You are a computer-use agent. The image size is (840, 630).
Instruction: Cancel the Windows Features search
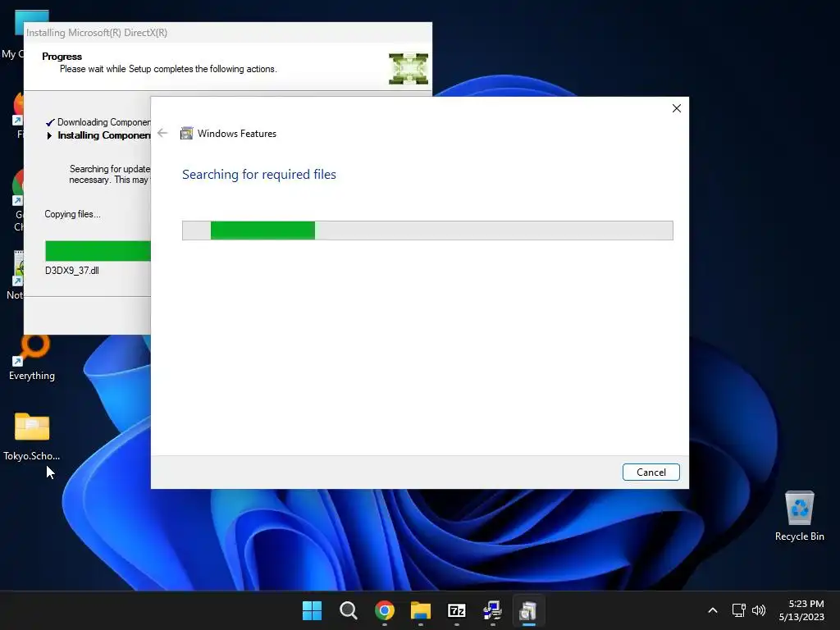651,472
